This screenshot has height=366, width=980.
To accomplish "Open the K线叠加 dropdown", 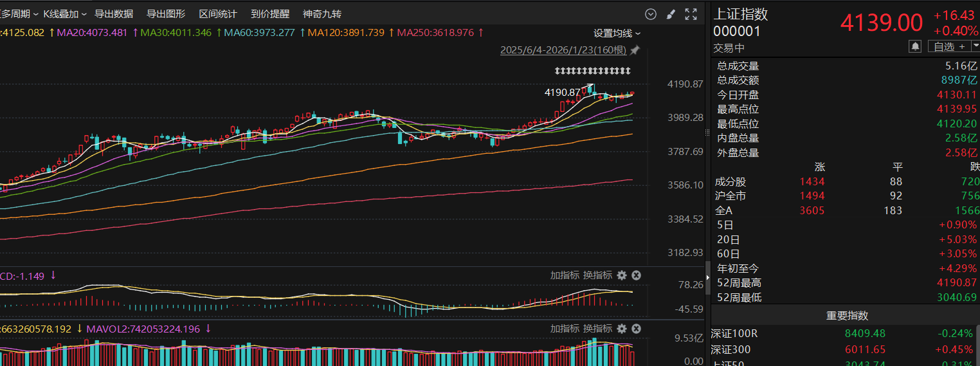I will click(x=65, y=14).
